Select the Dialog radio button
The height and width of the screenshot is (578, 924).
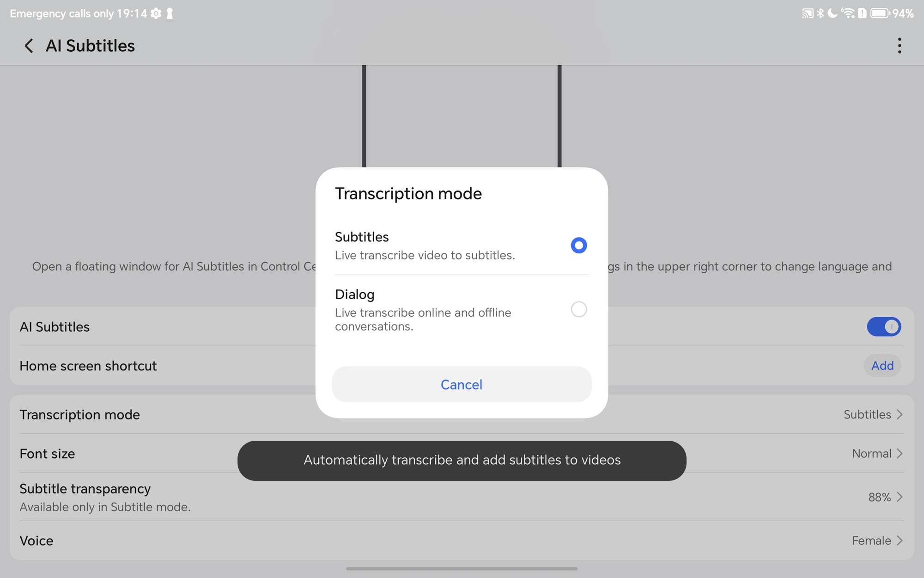(578, 309)
